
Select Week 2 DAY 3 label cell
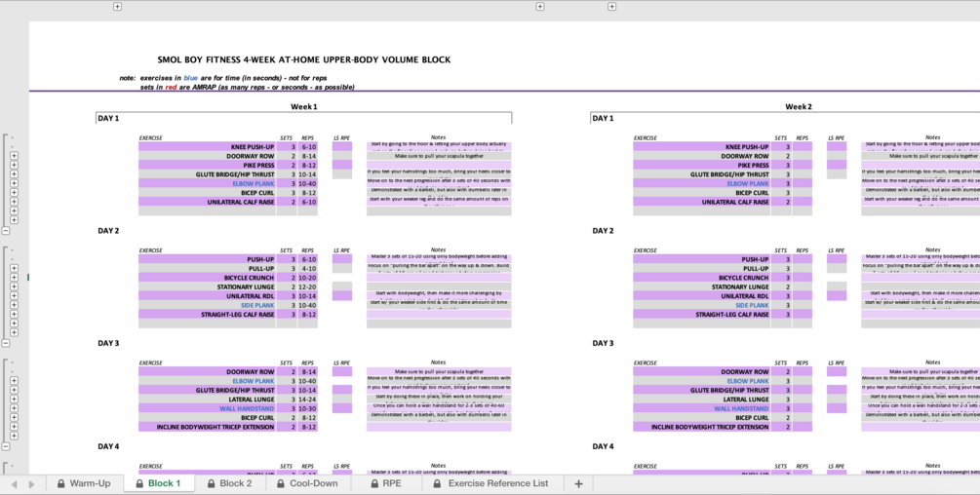(x=603, y=343)
